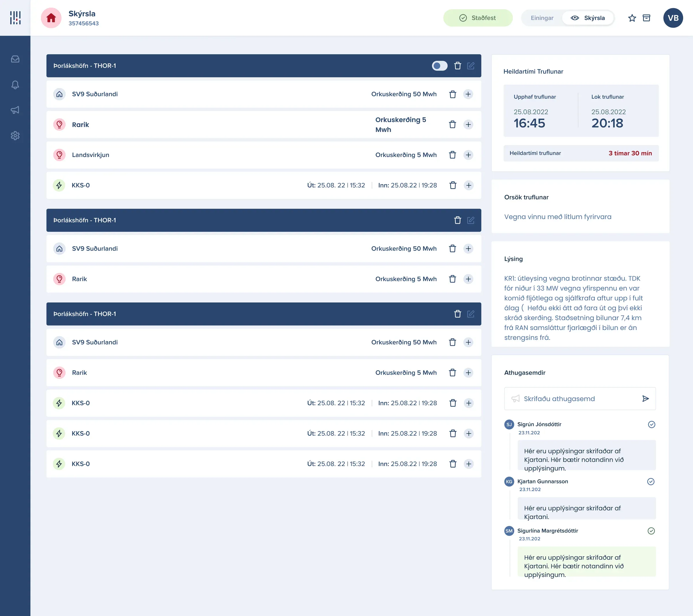Open the inbox icon in the sidebar
The width and height of the screenshot is (693, 616).
[15, 59]
